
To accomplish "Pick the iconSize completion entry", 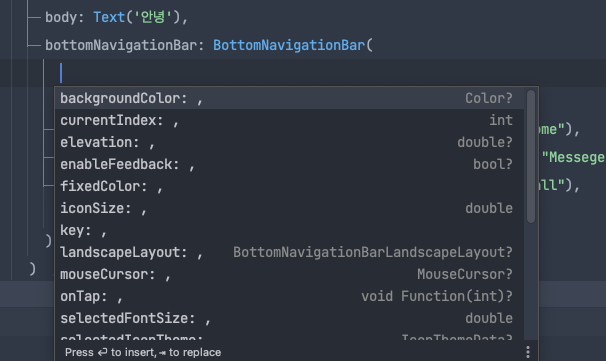I will [x=289, y=208].
